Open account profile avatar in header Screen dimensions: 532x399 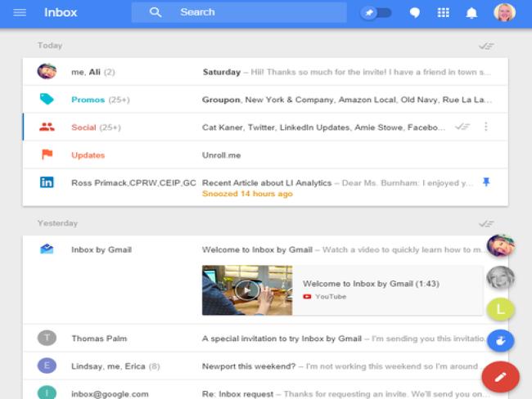coord(504,12)
